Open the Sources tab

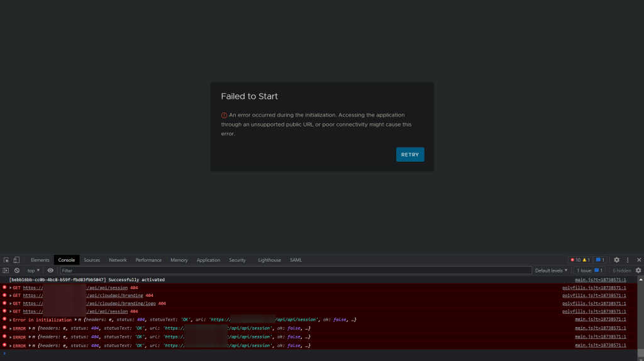click(x=92, y=260)
